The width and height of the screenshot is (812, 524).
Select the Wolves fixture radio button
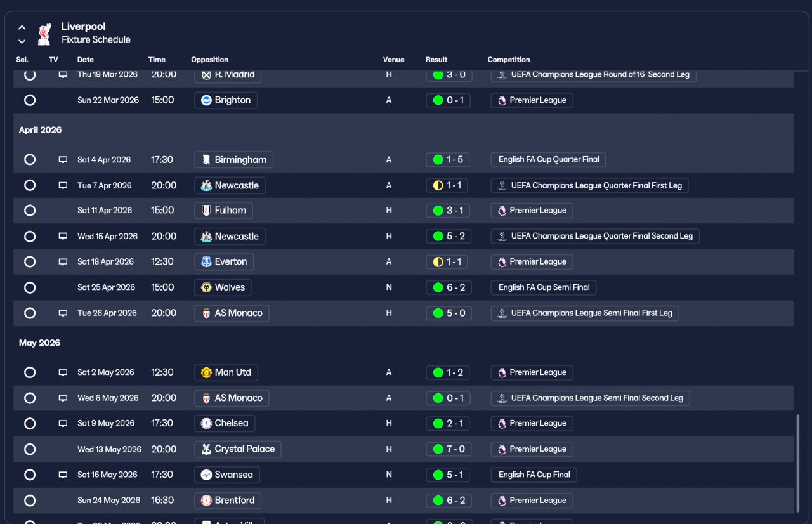click(30, 287)
